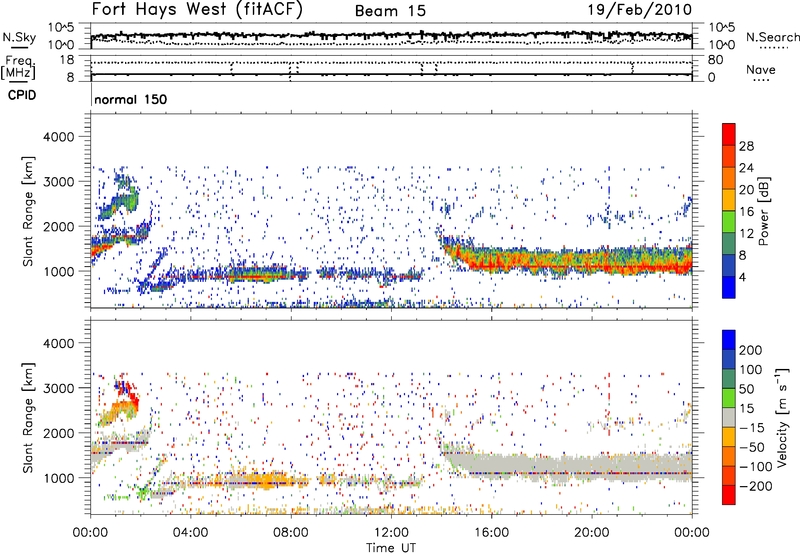Select the 'Freq. [MHz]' axis label
Screen dimensions: 800x554
[18, 67]
